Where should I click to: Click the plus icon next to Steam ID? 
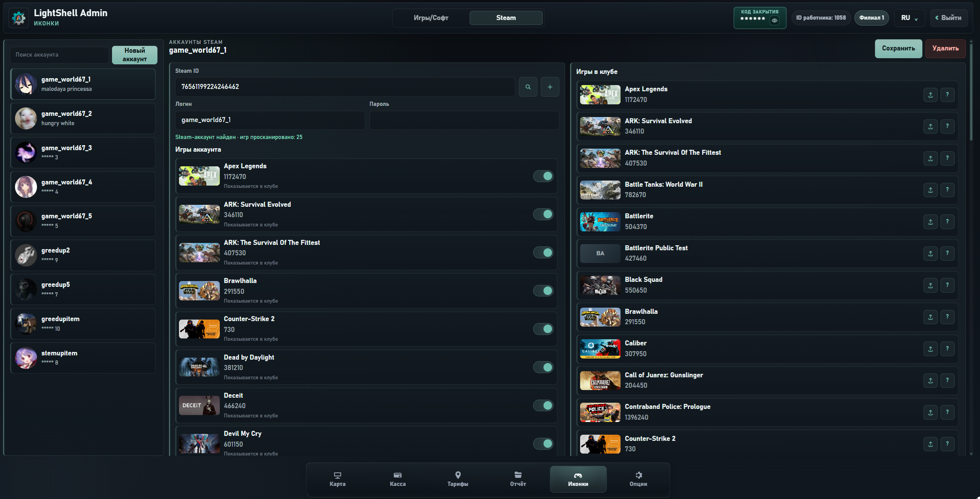pos(550,87)
